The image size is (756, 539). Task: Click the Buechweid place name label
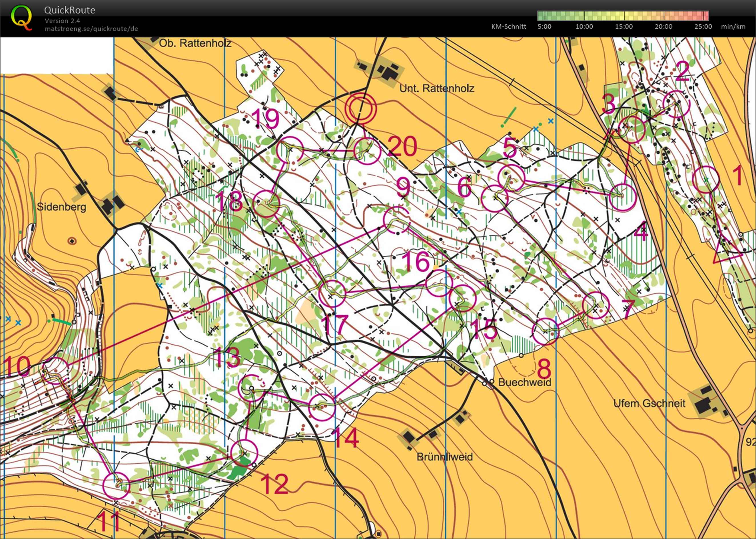point(524,382)
